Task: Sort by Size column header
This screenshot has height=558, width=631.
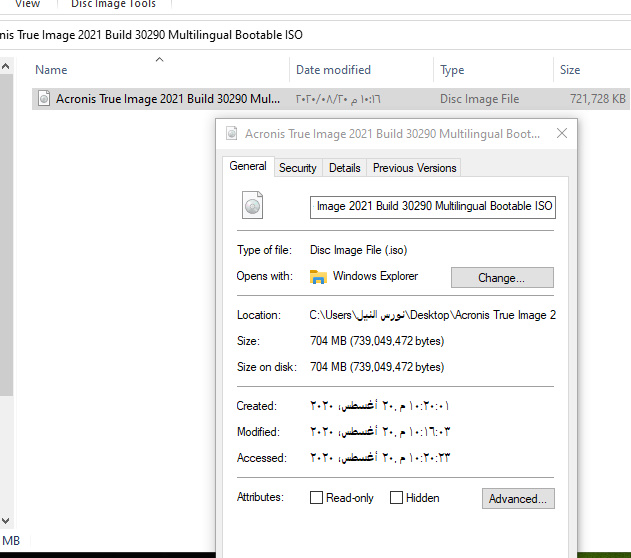Action: pyautogui.click(x=570, y=70)
